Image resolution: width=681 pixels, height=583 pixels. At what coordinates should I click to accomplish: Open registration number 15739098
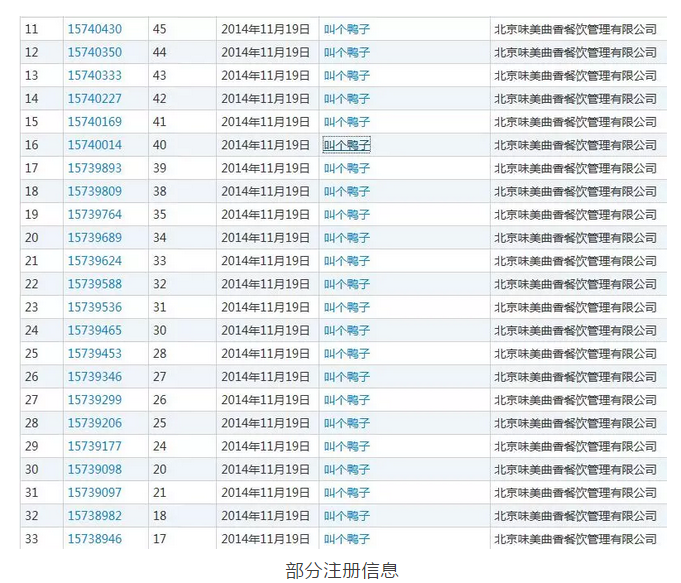coord(94,470)
